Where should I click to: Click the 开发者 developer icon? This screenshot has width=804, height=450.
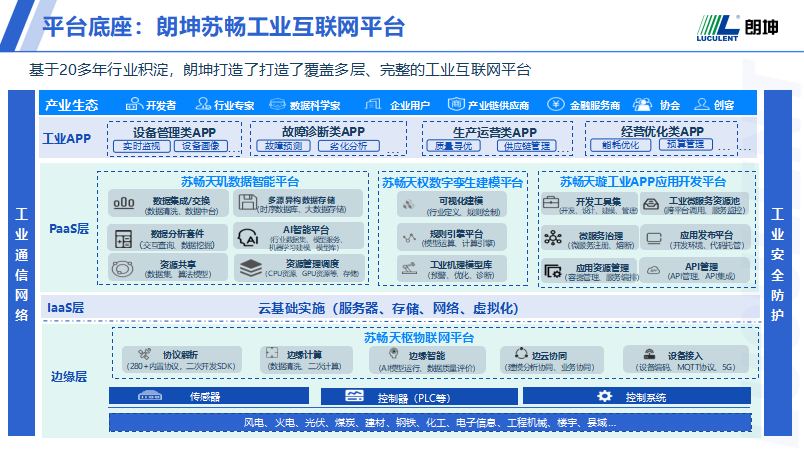click(x=134, y=105)
